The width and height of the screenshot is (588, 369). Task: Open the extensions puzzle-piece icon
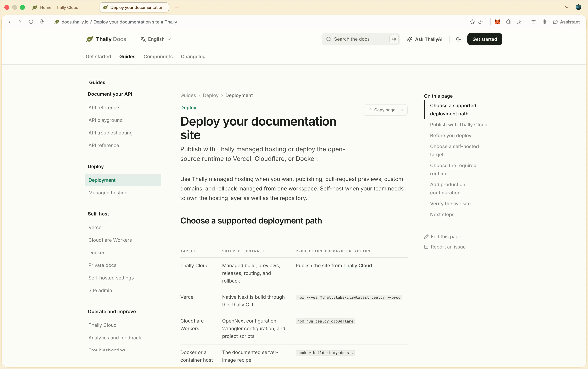(508, 22)
